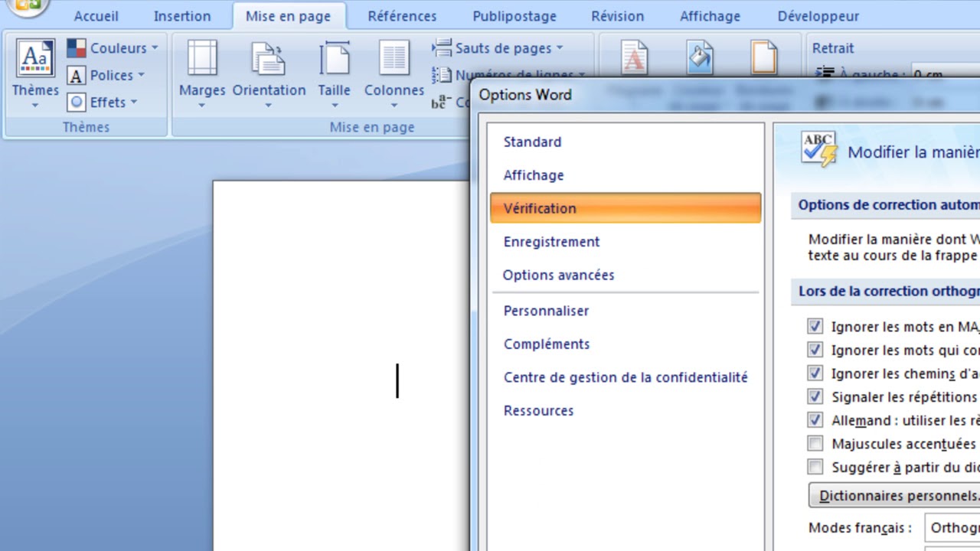Click the Filigrane watermark letter A icon
Image resolution: width=980 pixels, height=551 pixels.
coord(634,58)
